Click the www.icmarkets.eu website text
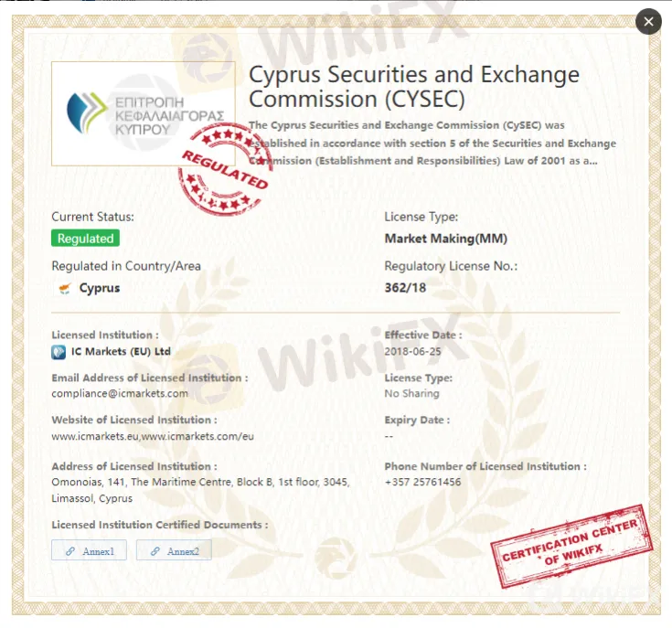The height and width of the screenshot is (628, 672). pos(95,436)
